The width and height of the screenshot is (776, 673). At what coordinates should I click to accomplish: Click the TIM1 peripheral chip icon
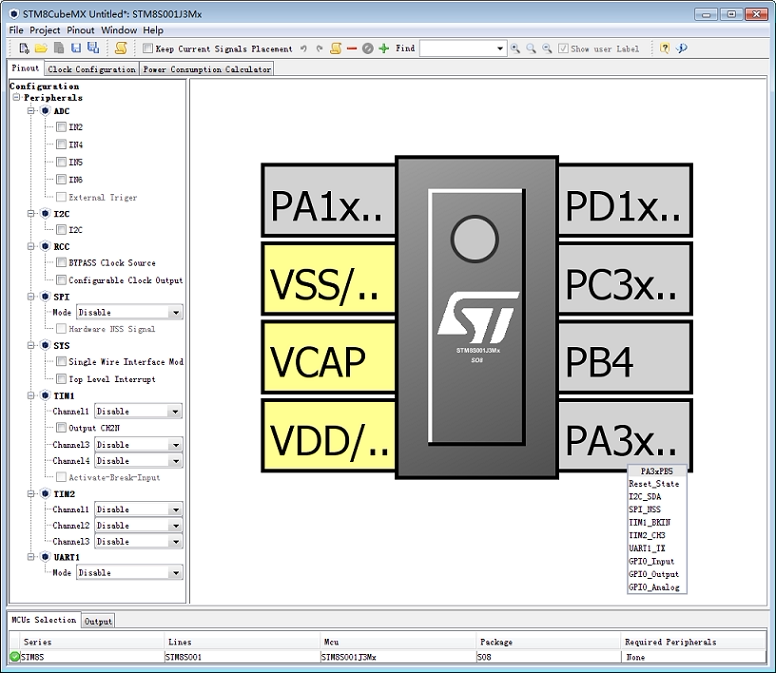pyautogui.click(x=45, y=395)
